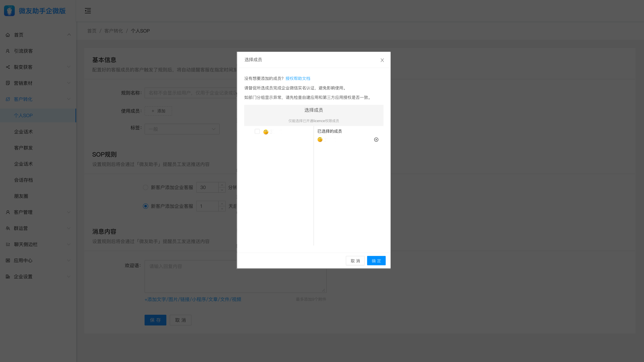The width and height of the screenshot is (644, 362).
Task: Go to 客户转化 breadcrumb
Action: pyautogui.click(x=114, y=31)
